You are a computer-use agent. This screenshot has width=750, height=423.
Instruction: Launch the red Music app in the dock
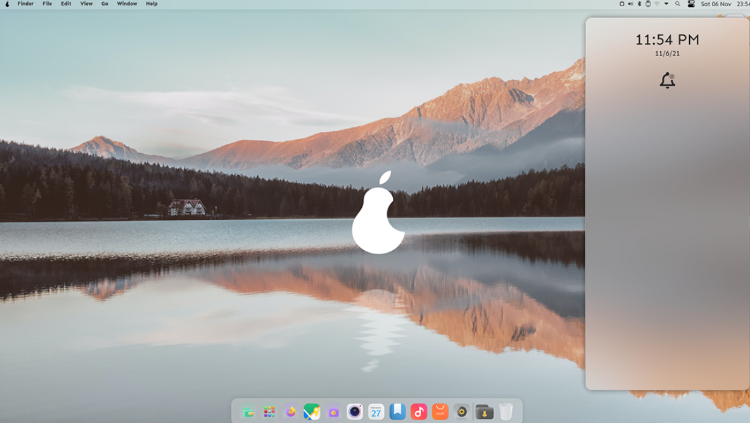pyautogui.click(x=419, y=412)
